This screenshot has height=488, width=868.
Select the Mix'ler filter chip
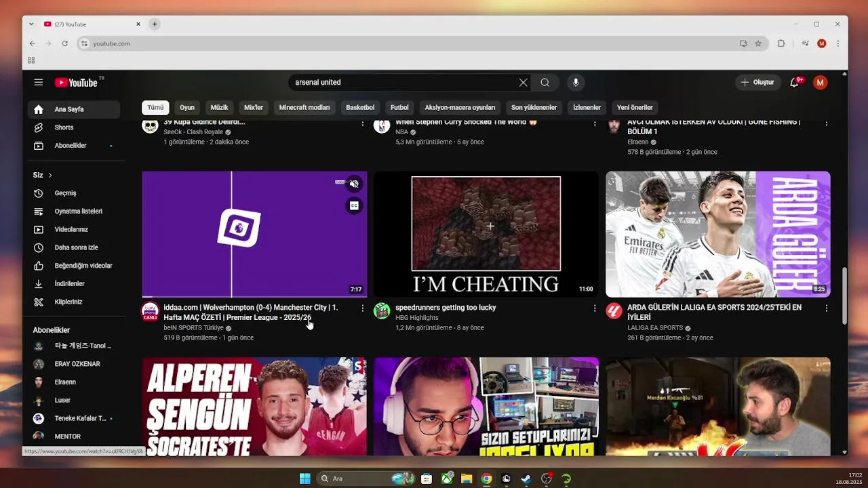(254, 107)
